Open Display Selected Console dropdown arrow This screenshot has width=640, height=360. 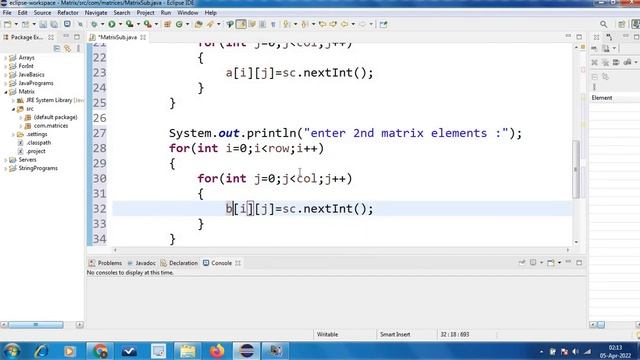[541, 262]
